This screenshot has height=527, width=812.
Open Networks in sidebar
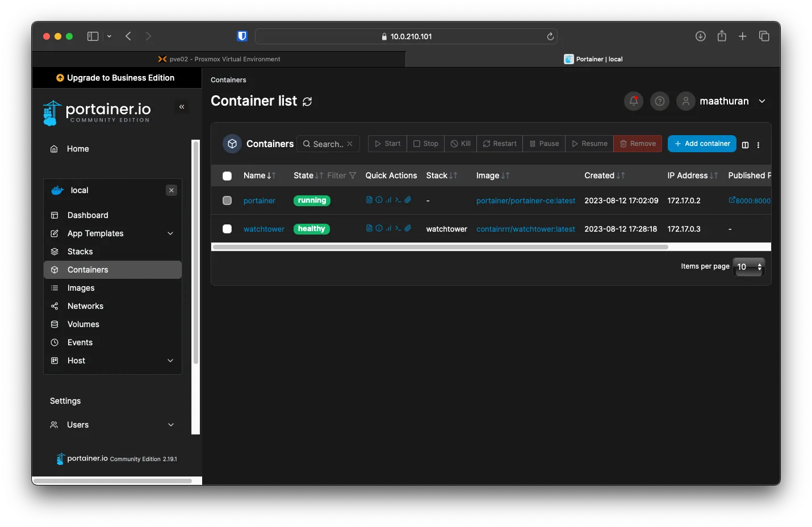(112, 306)
